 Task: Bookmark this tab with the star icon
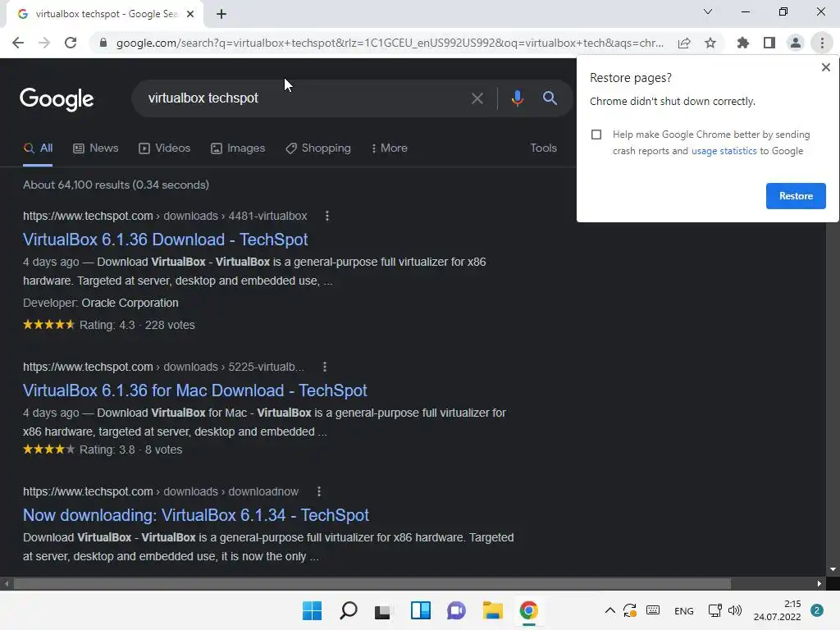point(710,43)
